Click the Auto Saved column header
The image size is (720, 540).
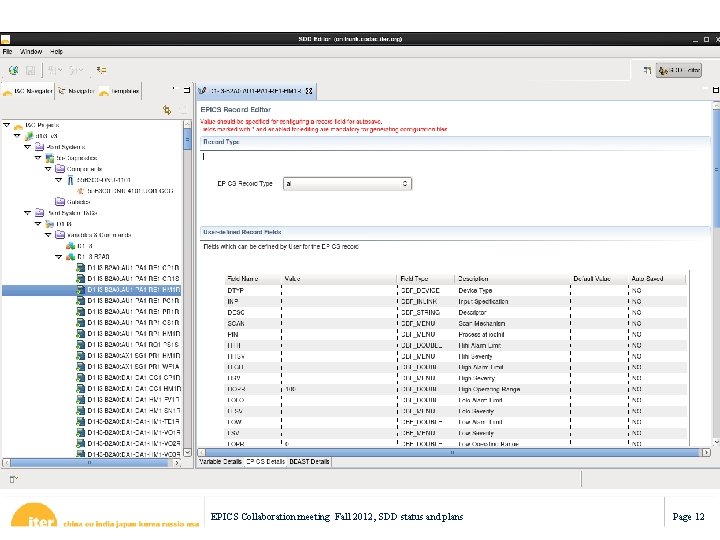pyautogui.click(x=657, y=279)
